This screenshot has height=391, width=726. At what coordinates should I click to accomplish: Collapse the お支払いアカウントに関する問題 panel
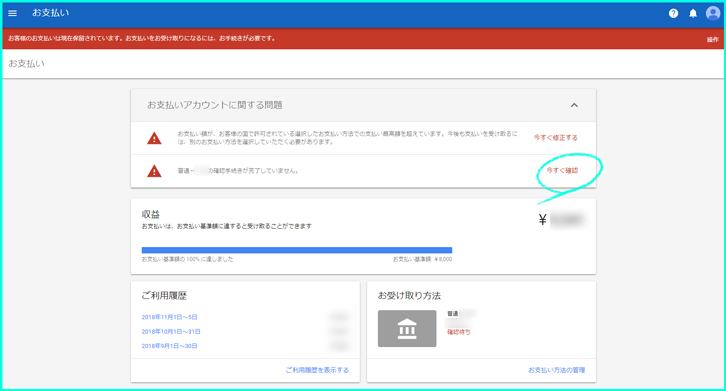574,105
